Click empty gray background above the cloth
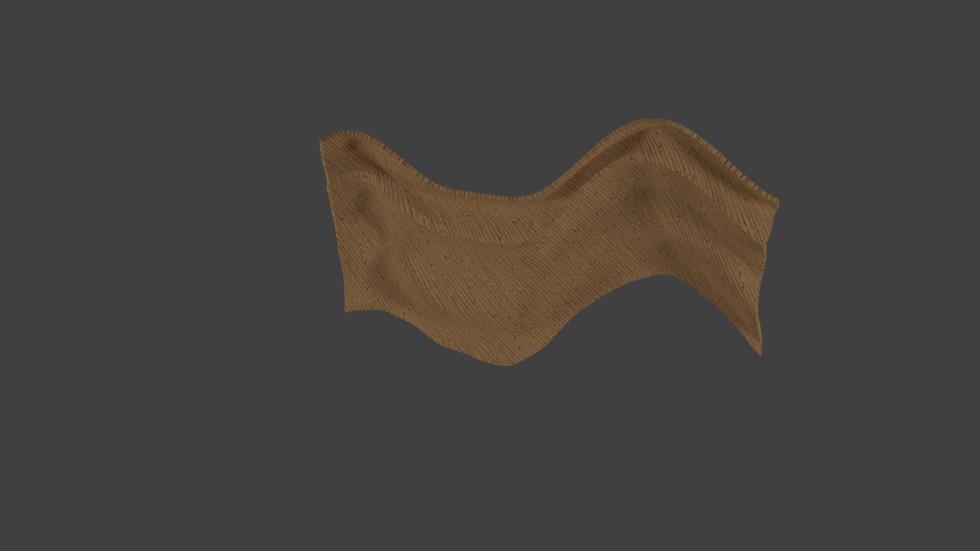Image resolution: width=980 pixels, height=551 pixels. tap(490, 61)
